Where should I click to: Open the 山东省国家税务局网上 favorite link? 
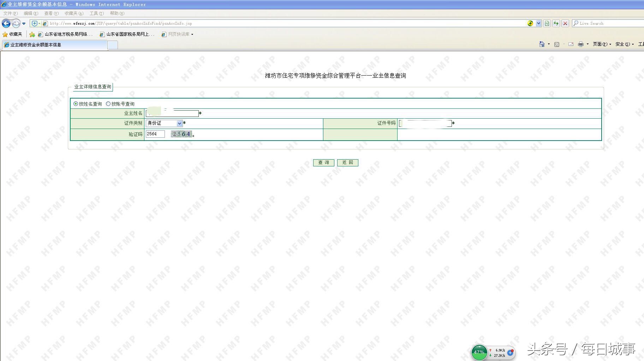[127, 34]
